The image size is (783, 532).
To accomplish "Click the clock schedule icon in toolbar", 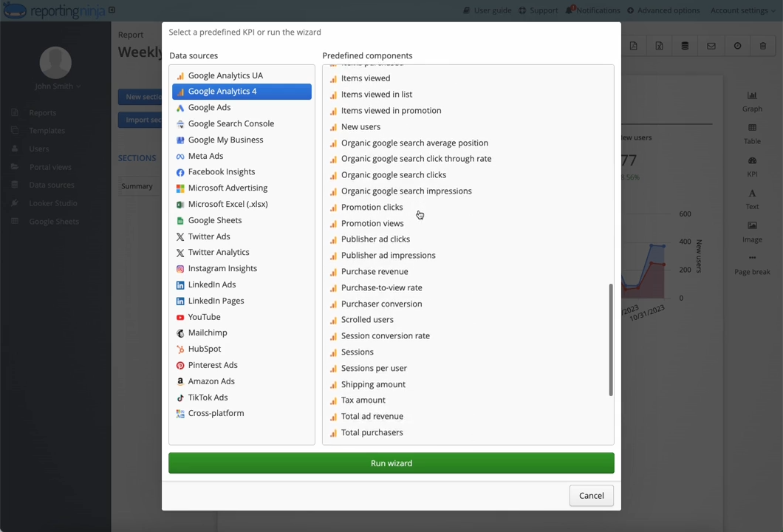I will (x=737, y=46).
